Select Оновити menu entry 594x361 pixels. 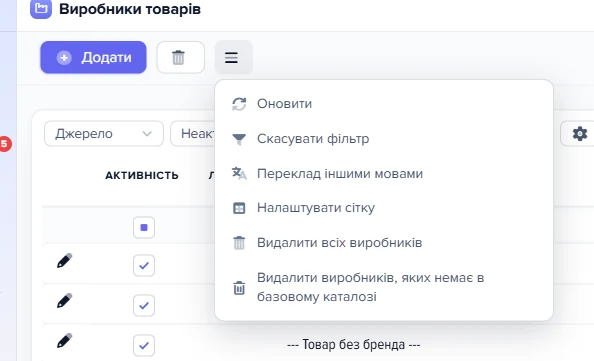coord(384,104)
